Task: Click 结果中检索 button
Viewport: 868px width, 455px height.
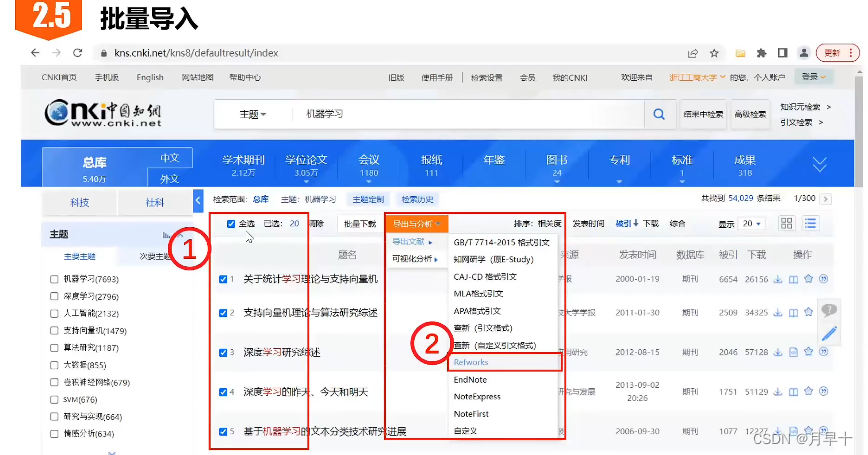Action: 703,114
